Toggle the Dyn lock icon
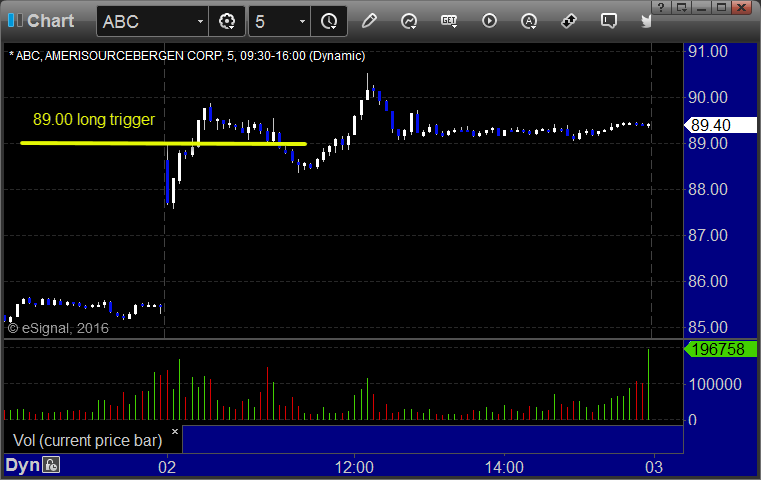761x480 pixels. (x=51, y=465)
